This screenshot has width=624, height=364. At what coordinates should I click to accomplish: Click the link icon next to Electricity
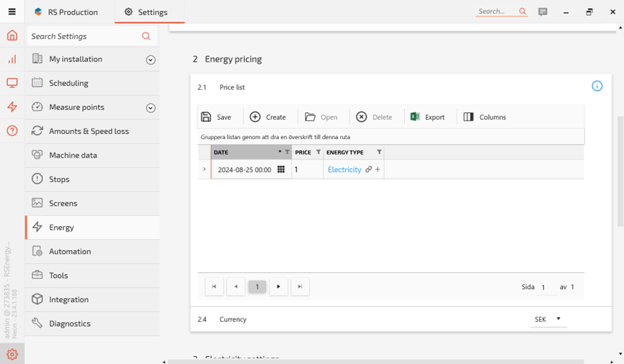coord(368,169)
